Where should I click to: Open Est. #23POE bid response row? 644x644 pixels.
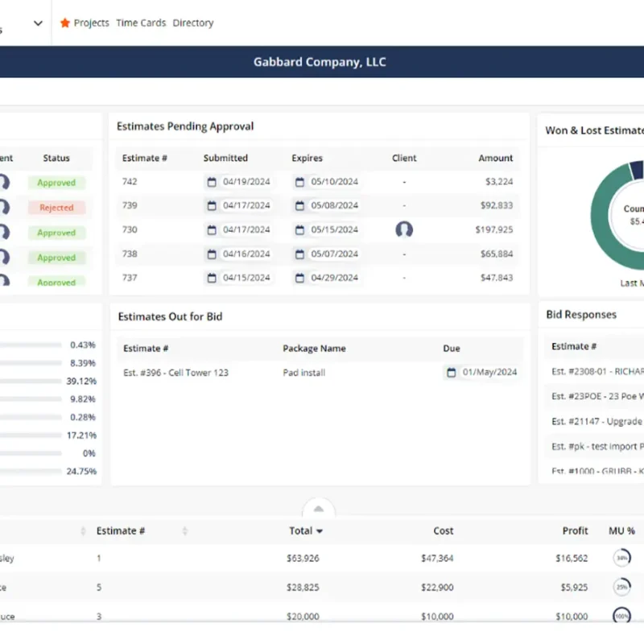(597, 396)
